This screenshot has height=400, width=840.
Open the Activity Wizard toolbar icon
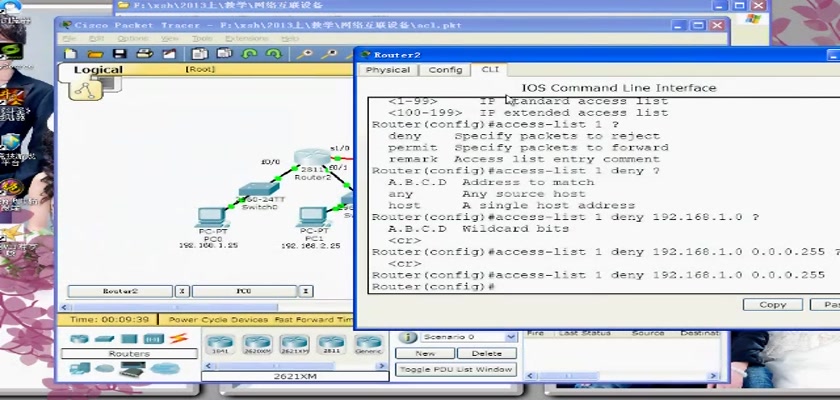tap(169, 54)
